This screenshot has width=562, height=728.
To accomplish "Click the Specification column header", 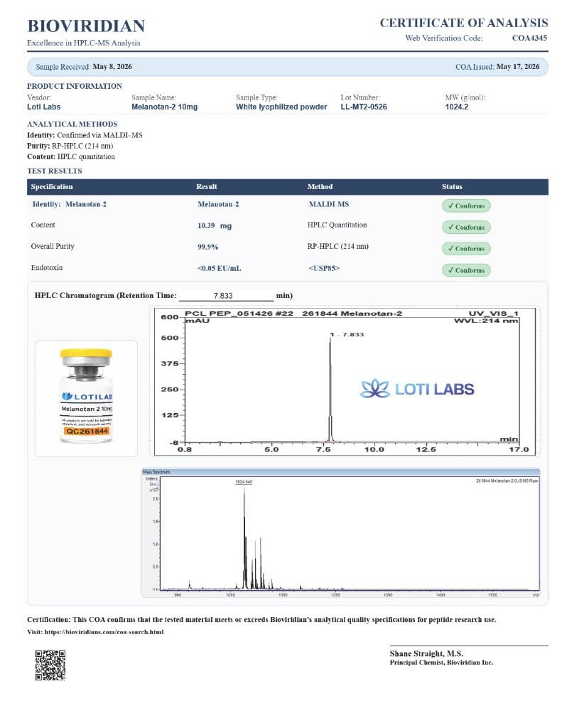I will tap(52, 187).
